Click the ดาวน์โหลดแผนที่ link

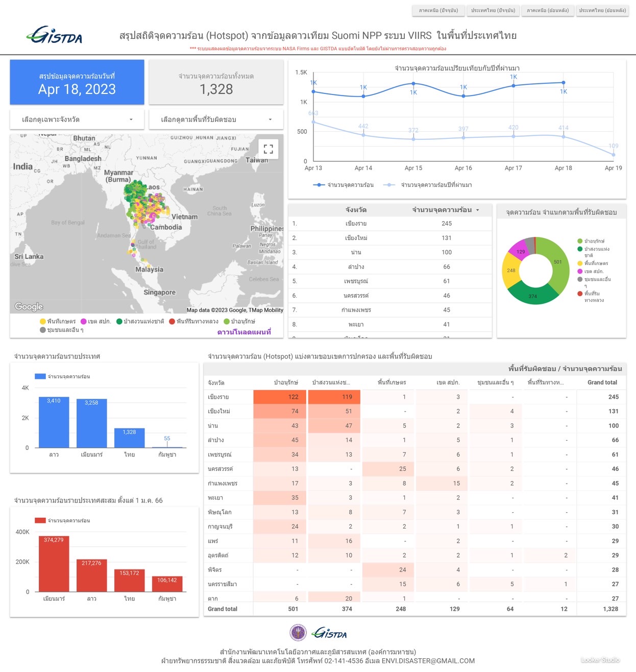tap(244, 332)
